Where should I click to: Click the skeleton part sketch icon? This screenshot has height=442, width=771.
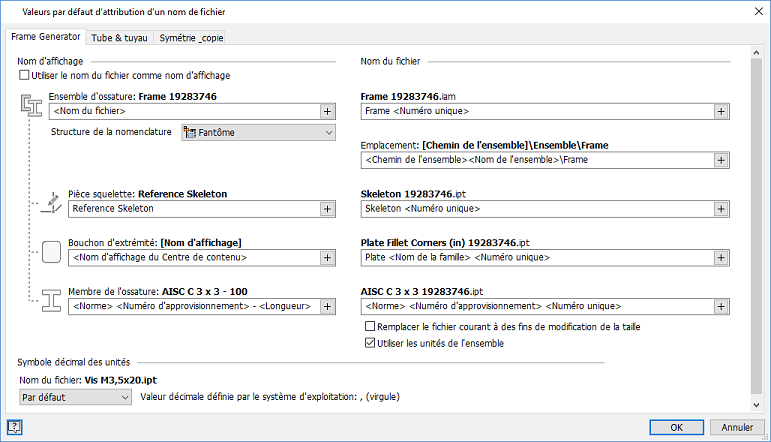click(x=52, y=203)
